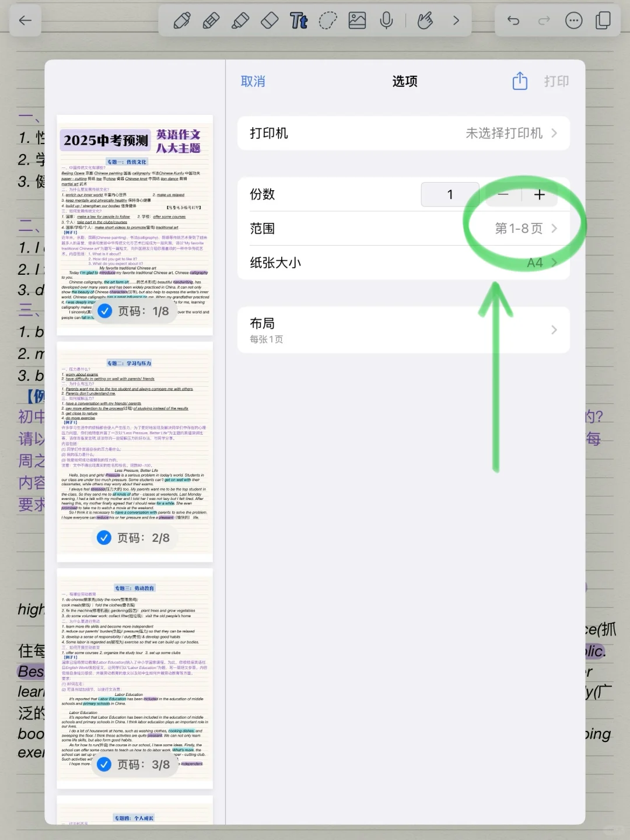
Task: Select the hand gesture tool
Action: (425, 21)
